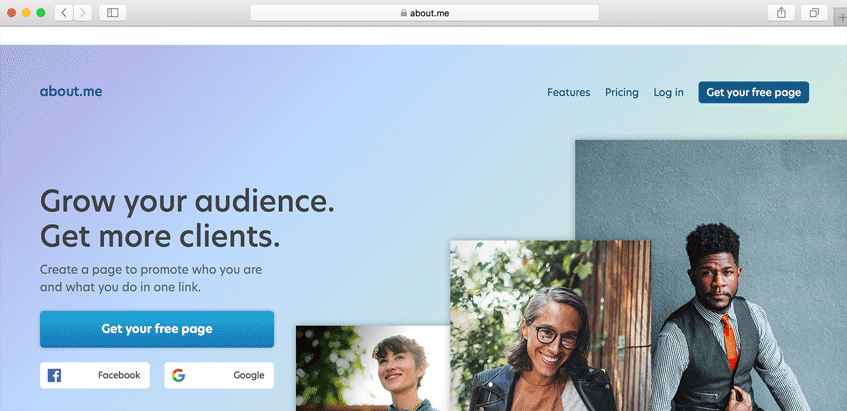Click the about.me address bar field
This screenshot has height=411, width=847.
click(424, 13)
